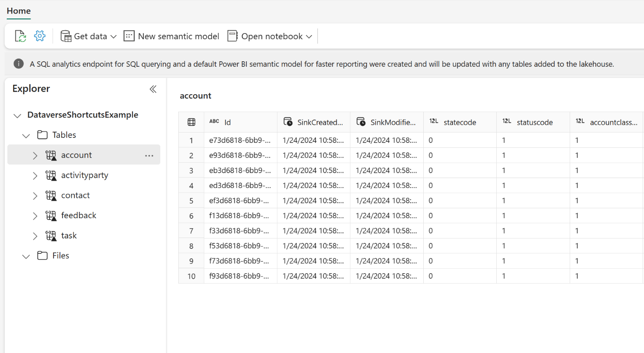Viewport: 644px width, 353px height.
Task: Click the table grid icon in header corner
Action: pyautogui.click(x=191, y=122)
